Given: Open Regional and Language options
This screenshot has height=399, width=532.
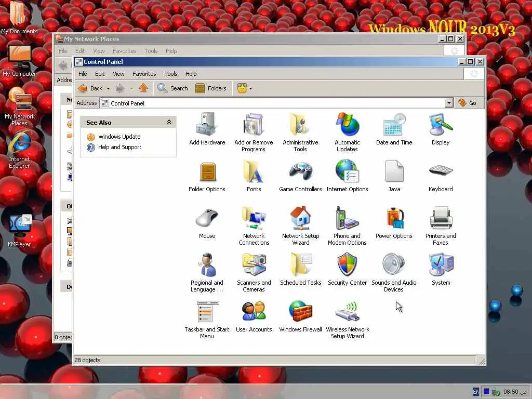Looking at the screenshot, I should pyautogui.click(x=207, y=272).
